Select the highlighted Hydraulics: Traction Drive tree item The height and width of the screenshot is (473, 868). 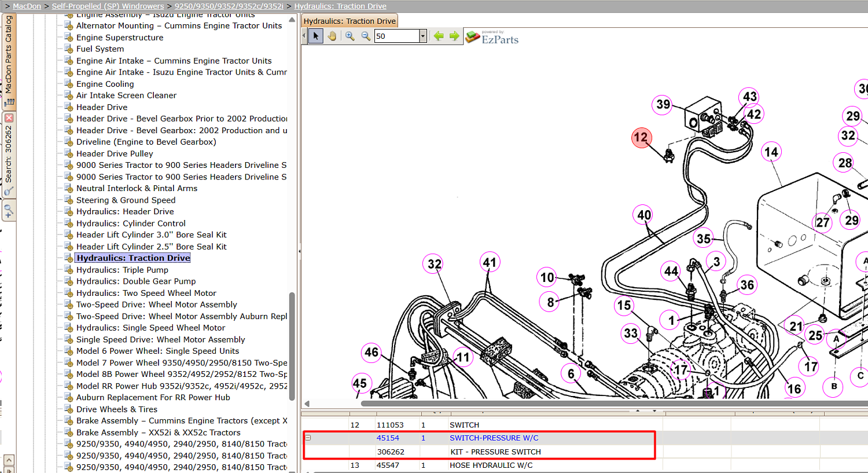pos(133,258)
